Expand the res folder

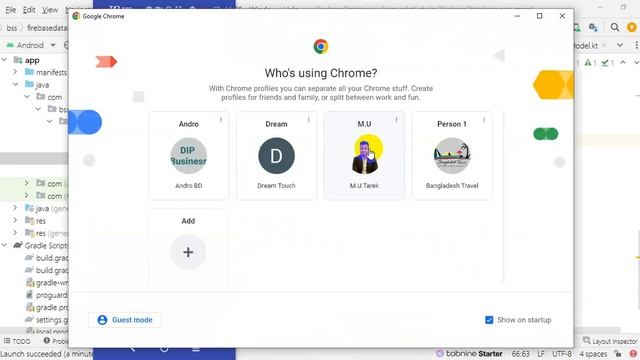16,221
